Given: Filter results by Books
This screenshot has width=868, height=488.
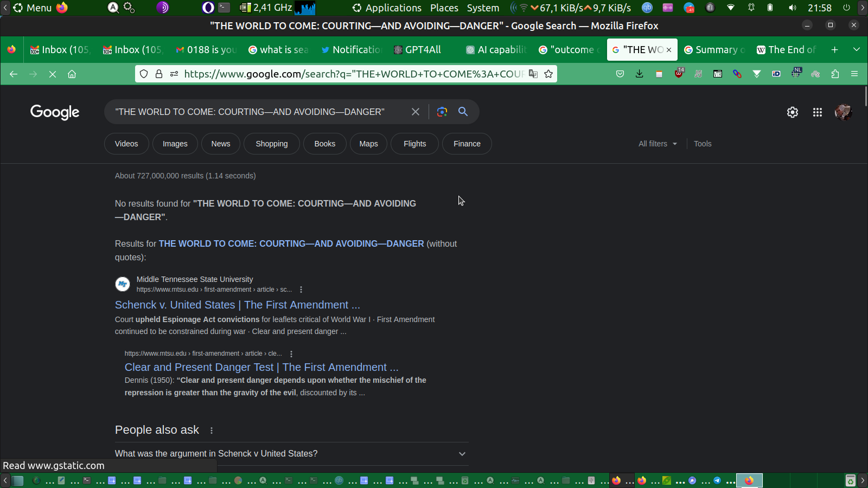Looking at the screenshot, I should pyautogui.click(x=325, y=144).
